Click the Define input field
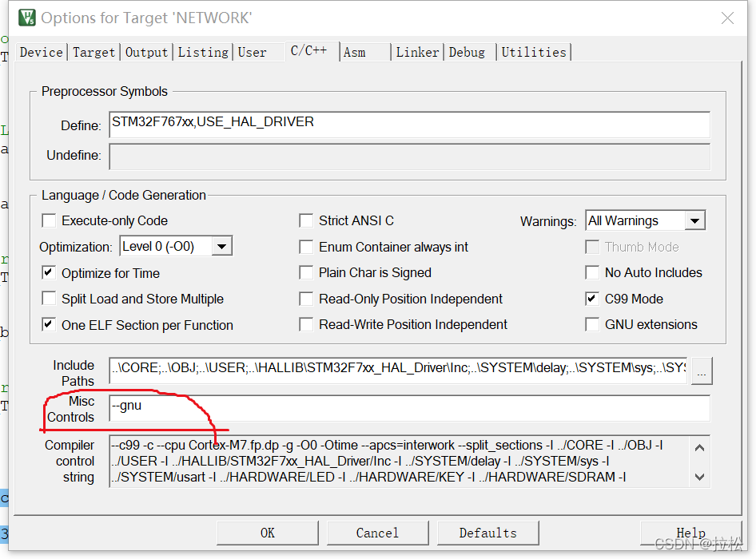The width and height of the screenshot is (756, 559). pyautogui.click(x=409, y=125)
